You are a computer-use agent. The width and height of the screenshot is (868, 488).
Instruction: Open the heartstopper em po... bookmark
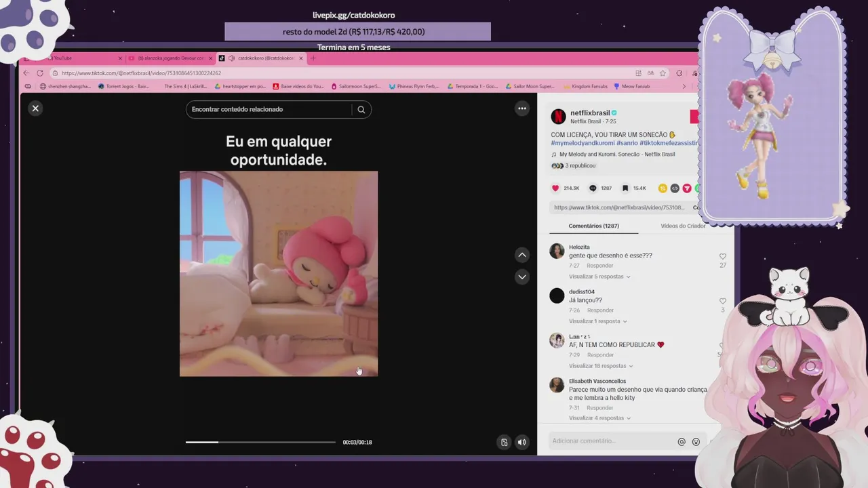240,86
